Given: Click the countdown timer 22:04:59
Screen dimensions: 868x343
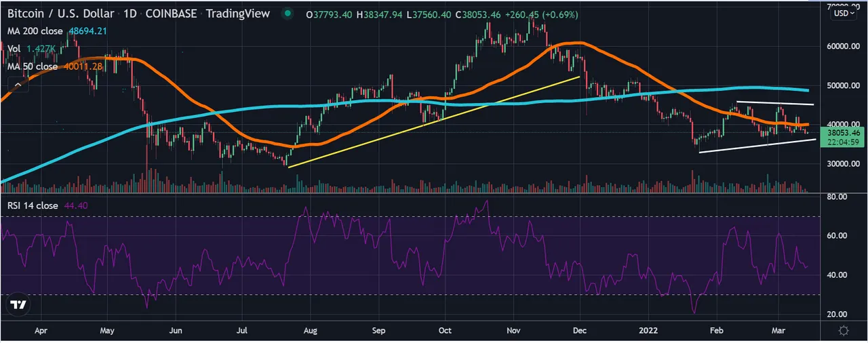Looking at the screenshot, I should [844, 142].
